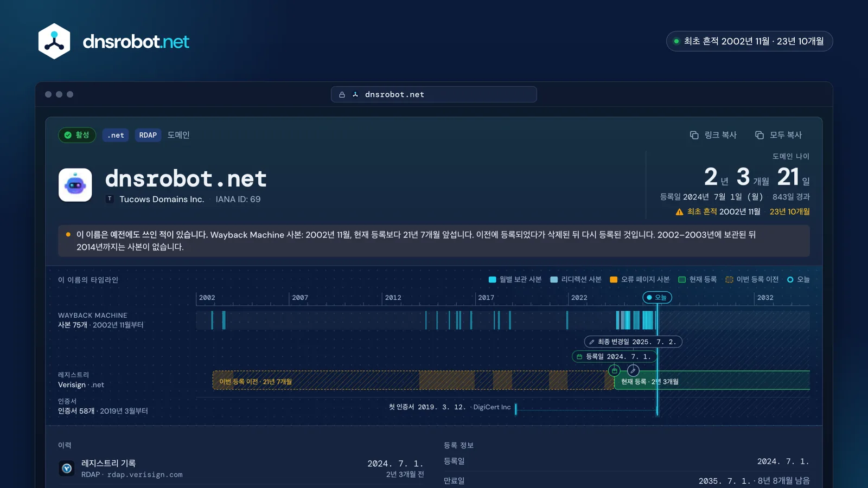The image size is (868, 488).
Task: Click the copy all icon (모두 복사)
Action: 759,135
